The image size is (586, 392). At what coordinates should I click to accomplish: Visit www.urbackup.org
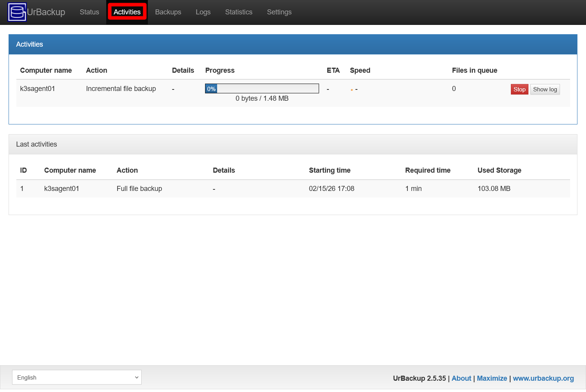tap(543, 378)
